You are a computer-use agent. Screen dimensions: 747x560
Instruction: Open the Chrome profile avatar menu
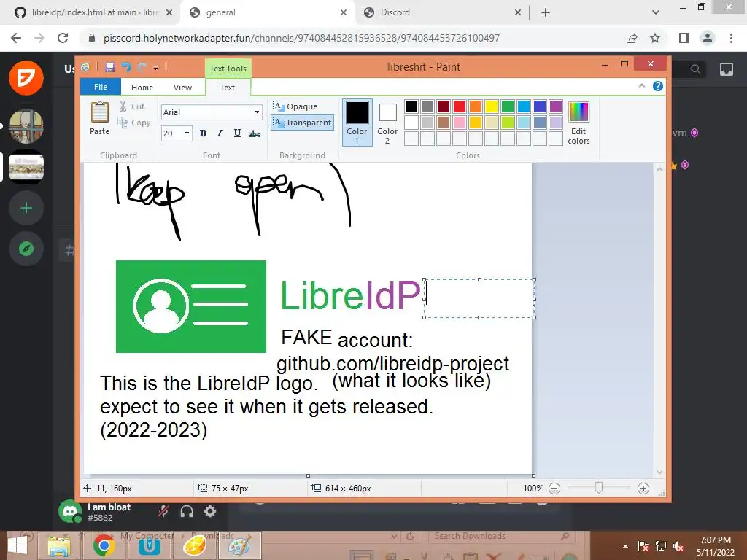[708, 38]
